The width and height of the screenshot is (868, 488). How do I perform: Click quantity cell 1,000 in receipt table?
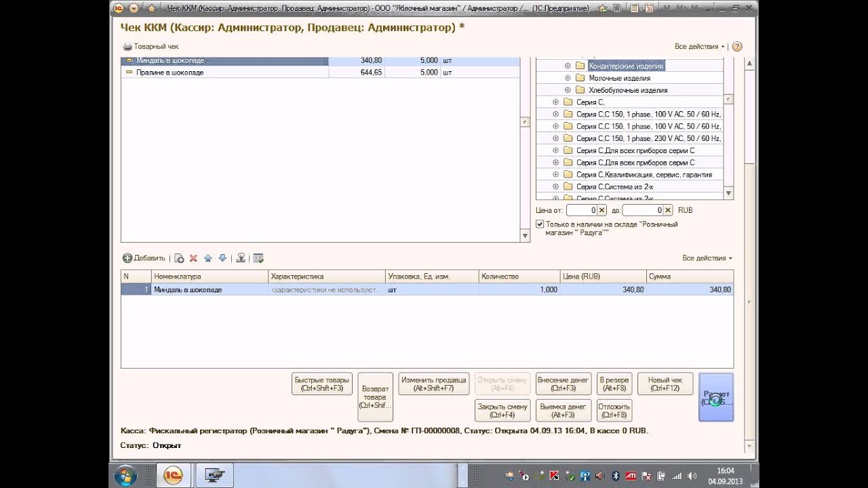tap(519, 289)
